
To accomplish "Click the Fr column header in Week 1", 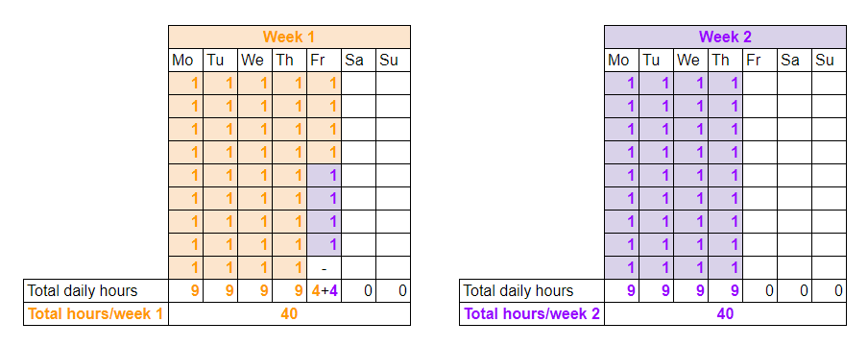I will click(324, 60).
